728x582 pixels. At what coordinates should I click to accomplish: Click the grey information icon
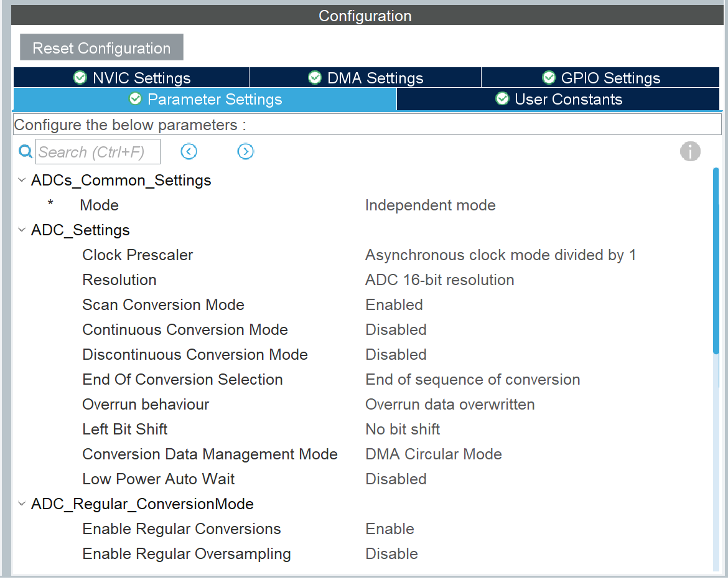point(690,151)
